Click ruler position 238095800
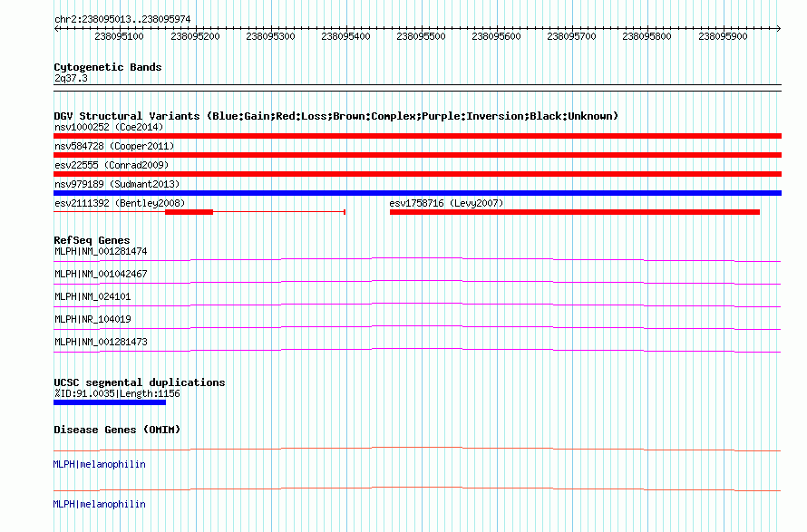The width and height of the screenshot is (807, 532). click(x=647, y=36)
